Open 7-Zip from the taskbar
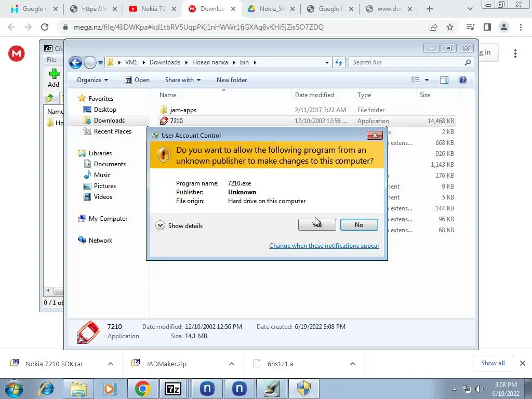 (x=173, y=389)
